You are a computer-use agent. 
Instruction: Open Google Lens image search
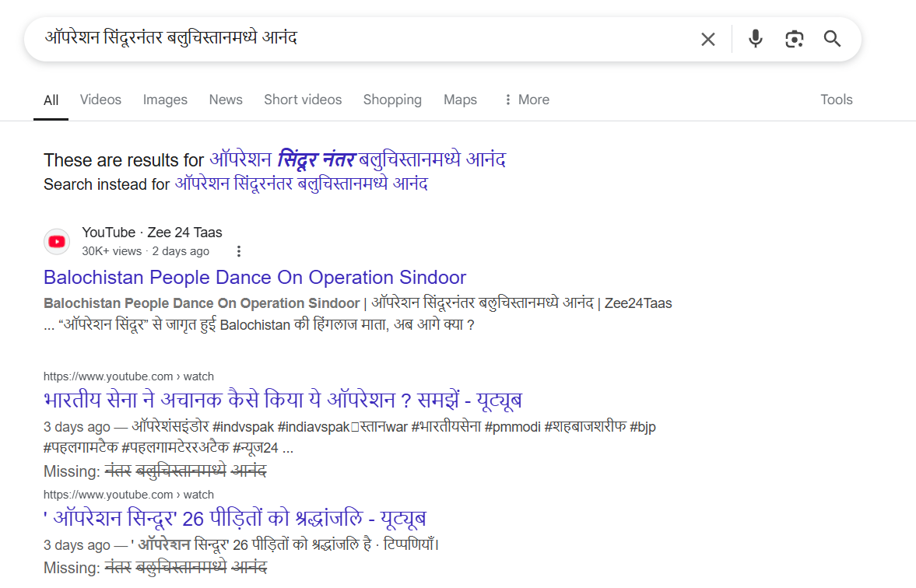pos(794,38)
